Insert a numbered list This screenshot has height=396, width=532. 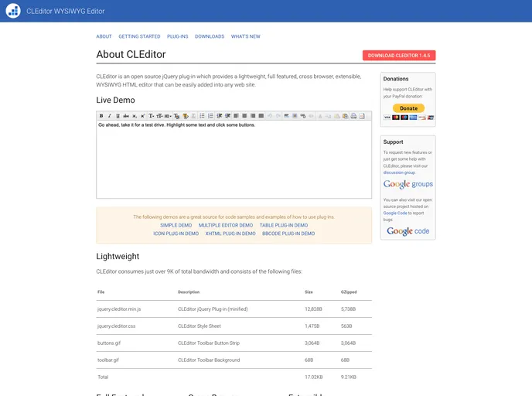point(210,116)
